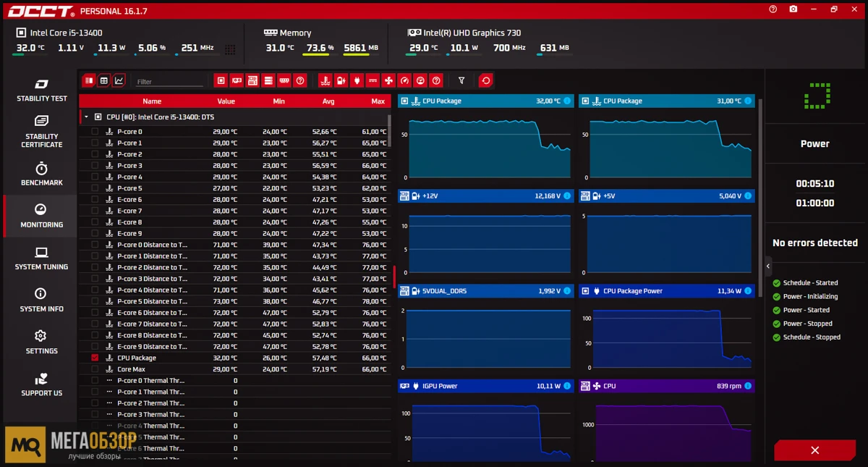Check the P-core 0 checkbox
Viewport: 868px width, 467px height.
(95, 132)
